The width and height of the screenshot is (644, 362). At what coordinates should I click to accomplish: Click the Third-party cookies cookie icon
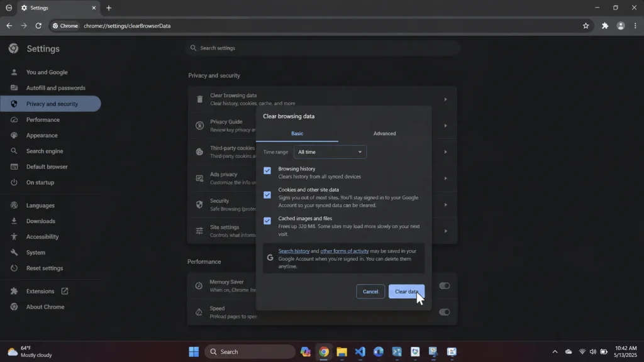[199, 152]
